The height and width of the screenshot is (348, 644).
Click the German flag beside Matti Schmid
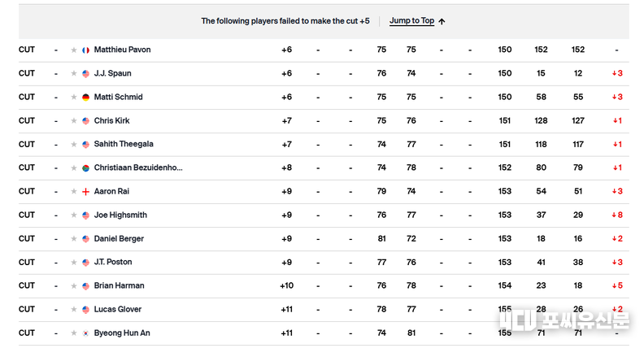coord(85,98)
